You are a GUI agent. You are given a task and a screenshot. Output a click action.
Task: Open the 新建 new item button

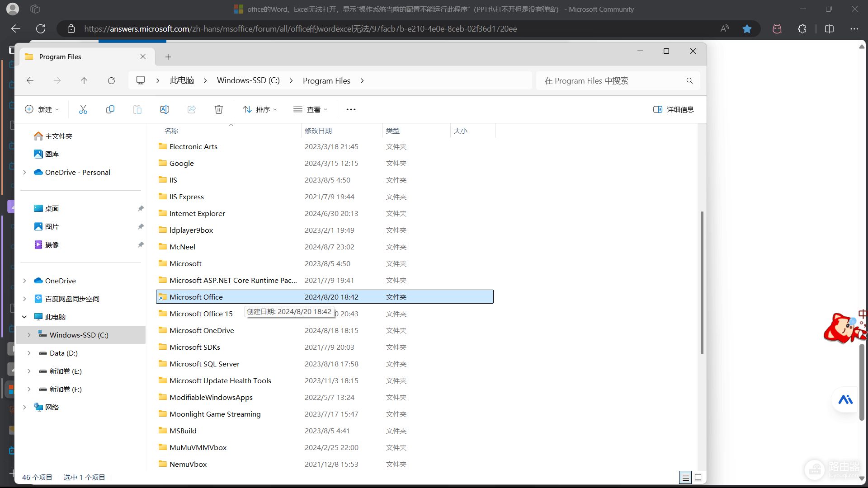42,109
